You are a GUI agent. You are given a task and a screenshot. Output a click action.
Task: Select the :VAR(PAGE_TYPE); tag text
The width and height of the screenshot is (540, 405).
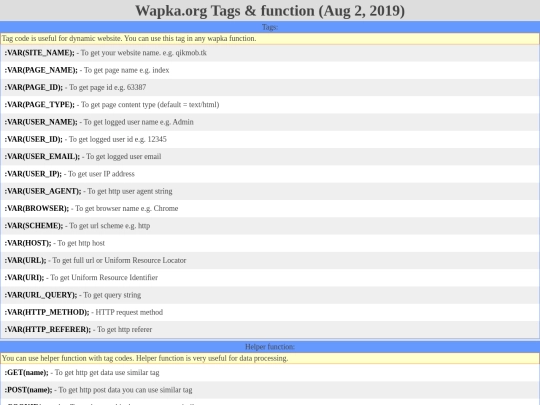(39, 105)
